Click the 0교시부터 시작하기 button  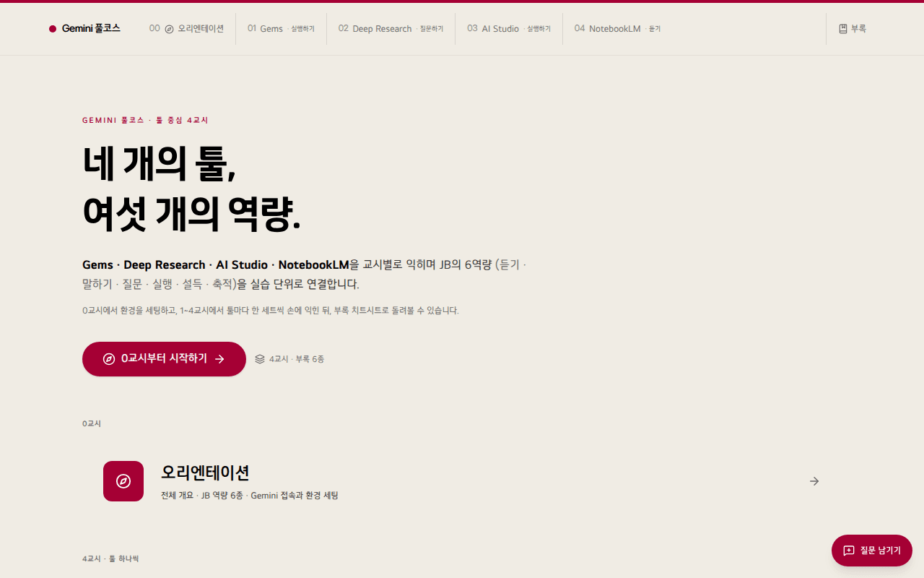(164, 359)
